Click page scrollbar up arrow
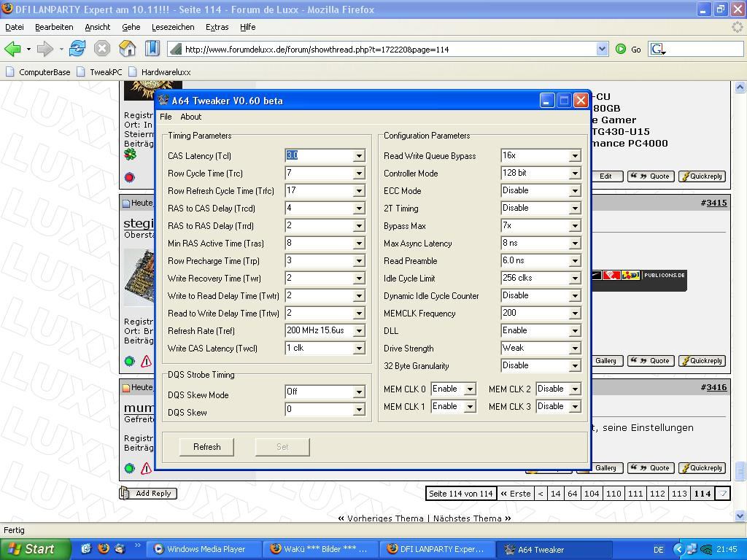The image size is (747, 560). click(740, 87)
